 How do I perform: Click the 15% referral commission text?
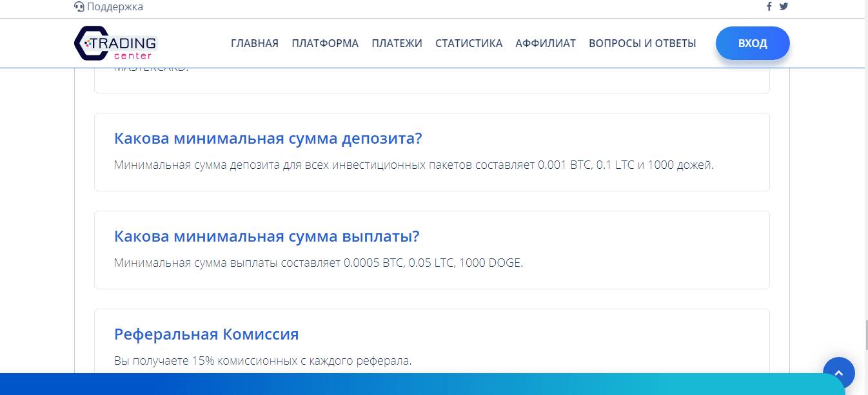pyautogui.click(x=262, y=361)
